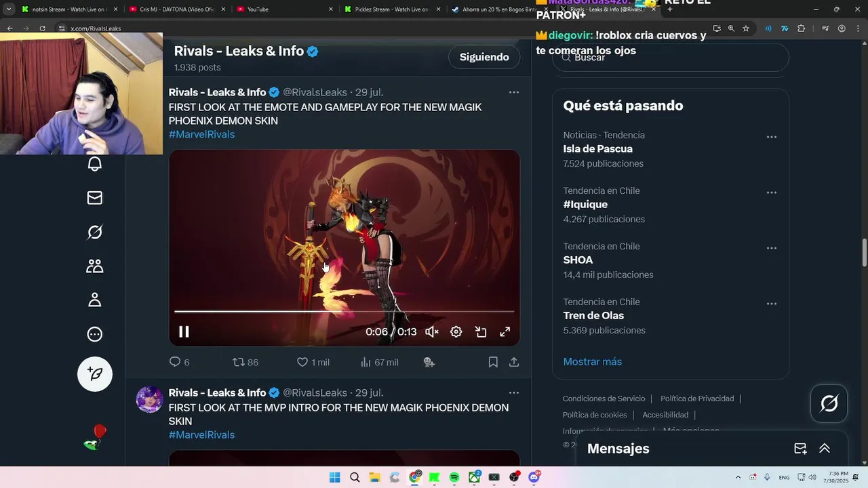The height and width of the screenshot is (488, 868).
Task: Open Política de cookies link
Action: pyautogui.click(x=595, y=415)
